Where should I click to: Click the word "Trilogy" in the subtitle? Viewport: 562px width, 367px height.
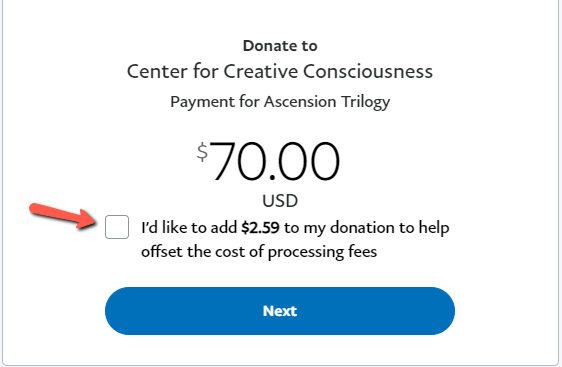coord(365,102)
